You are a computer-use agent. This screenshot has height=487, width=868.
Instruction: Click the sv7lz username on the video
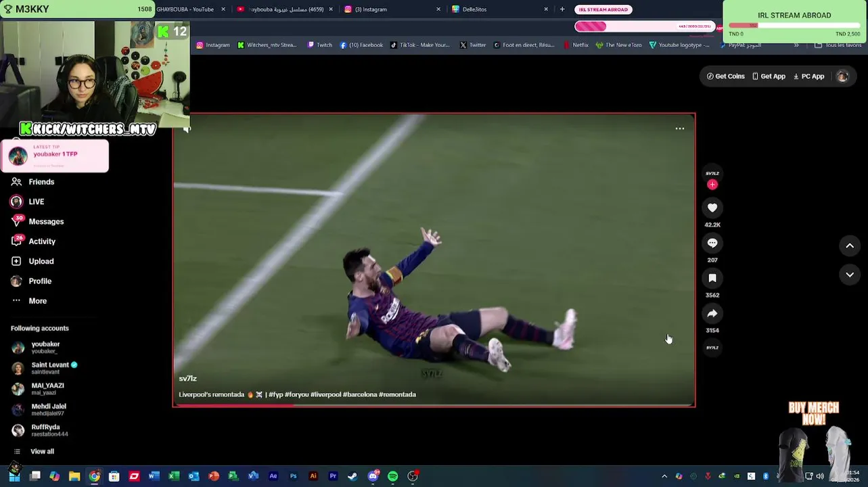click(x=187, y=379)
